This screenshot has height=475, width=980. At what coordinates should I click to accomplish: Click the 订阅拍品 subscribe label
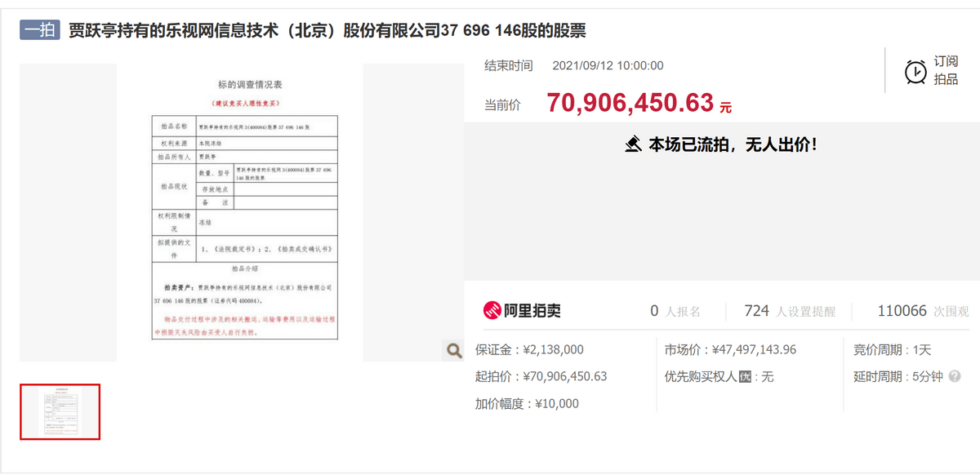(x=947, y=70)
